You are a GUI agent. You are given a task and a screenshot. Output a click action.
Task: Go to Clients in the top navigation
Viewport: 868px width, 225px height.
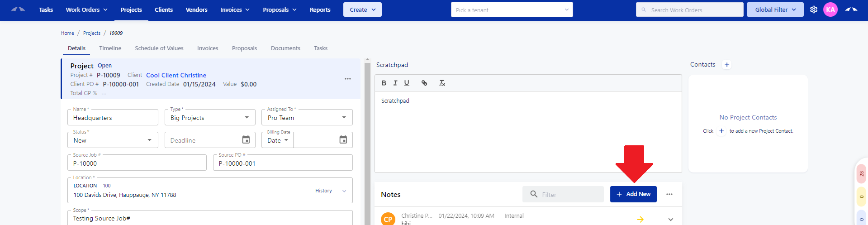click(x=164, y=10)
